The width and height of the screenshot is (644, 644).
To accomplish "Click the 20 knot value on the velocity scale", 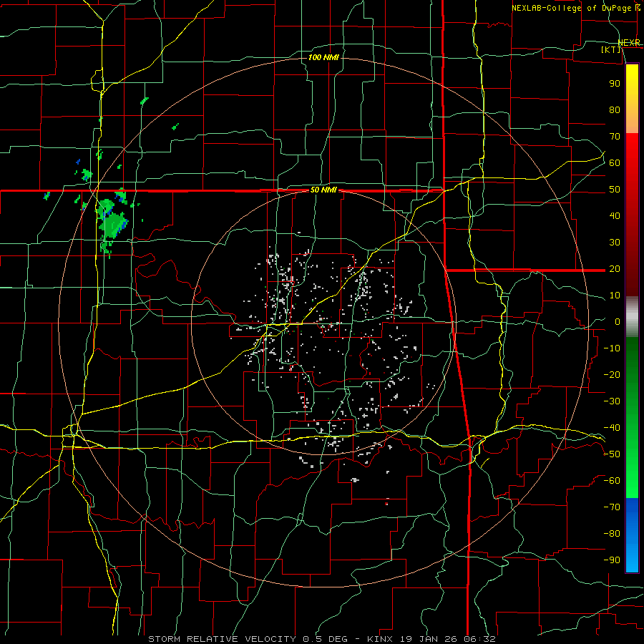I will (x=615, y=268).
